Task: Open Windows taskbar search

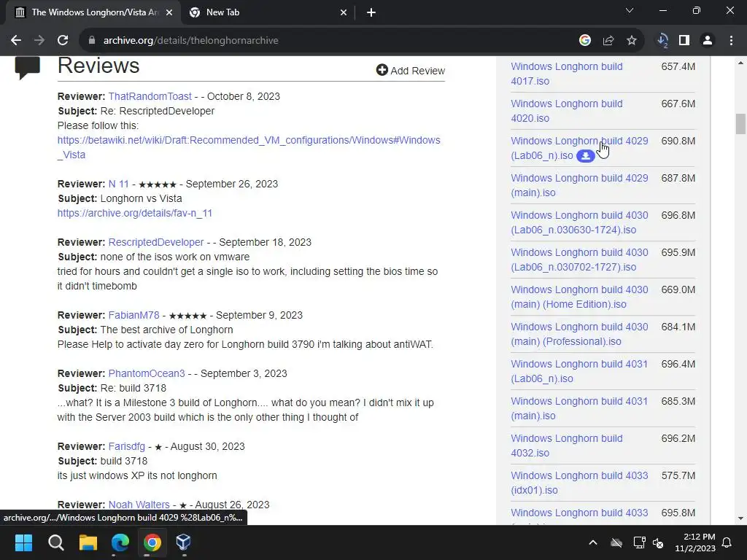Action: point(55,542)
